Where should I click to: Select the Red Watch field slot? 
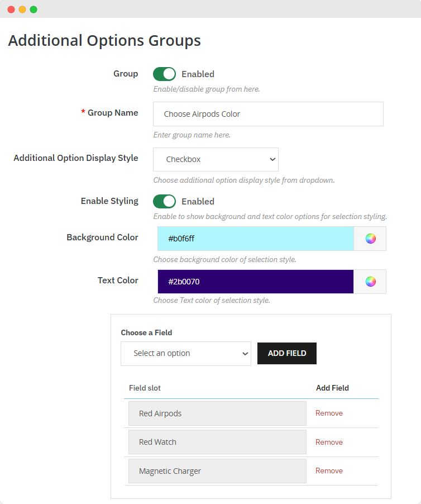click(x=217, y=442)
